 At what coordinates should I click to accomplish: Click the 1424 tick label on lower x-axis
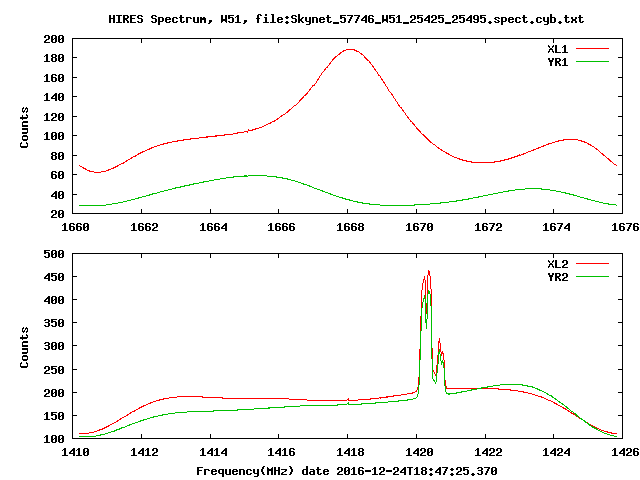556,452
